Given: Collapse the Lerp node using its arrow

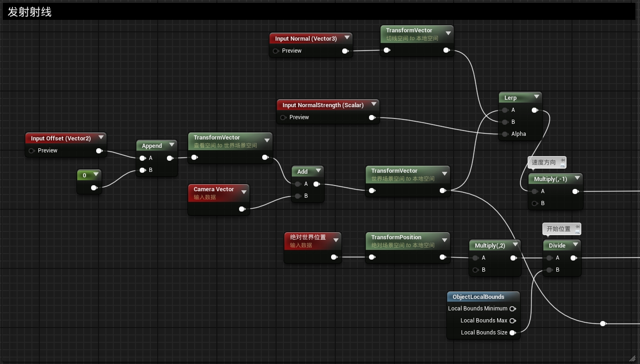Looking at the screenshot, I should [x=536, y=97].
